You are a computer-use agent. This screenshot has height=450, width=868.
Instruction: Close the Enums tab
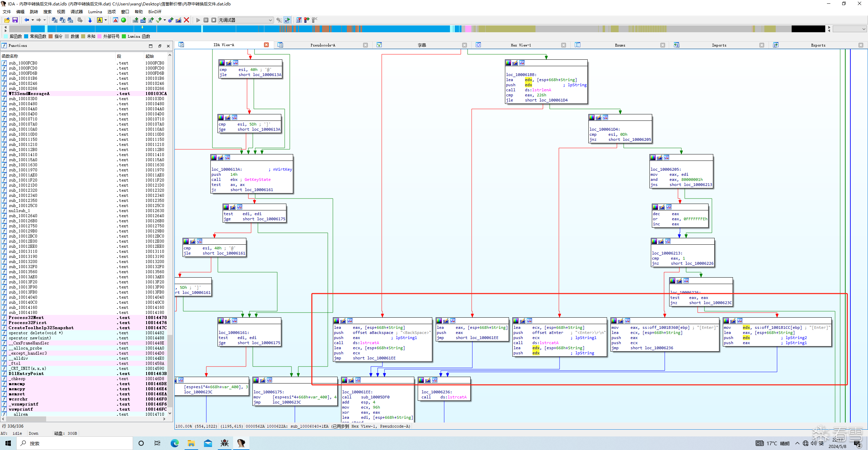pyautogui.click(x=663, y=45)
